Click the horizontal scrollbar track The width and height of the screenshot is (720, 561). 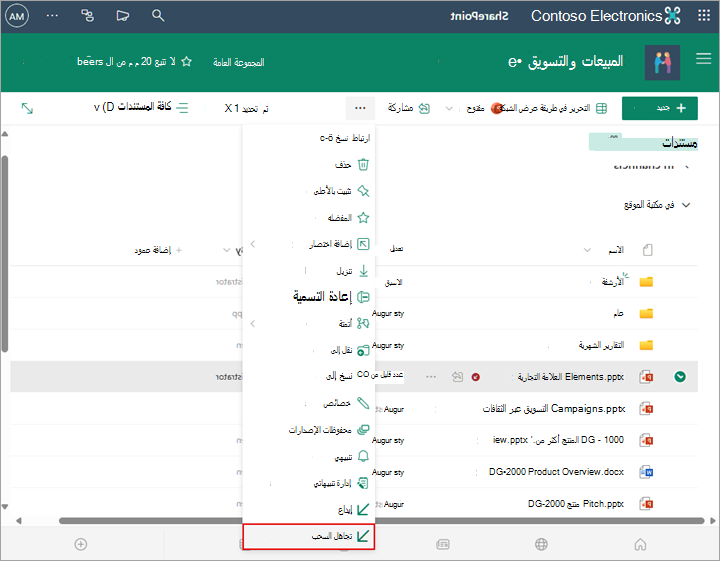pos(381,521)
